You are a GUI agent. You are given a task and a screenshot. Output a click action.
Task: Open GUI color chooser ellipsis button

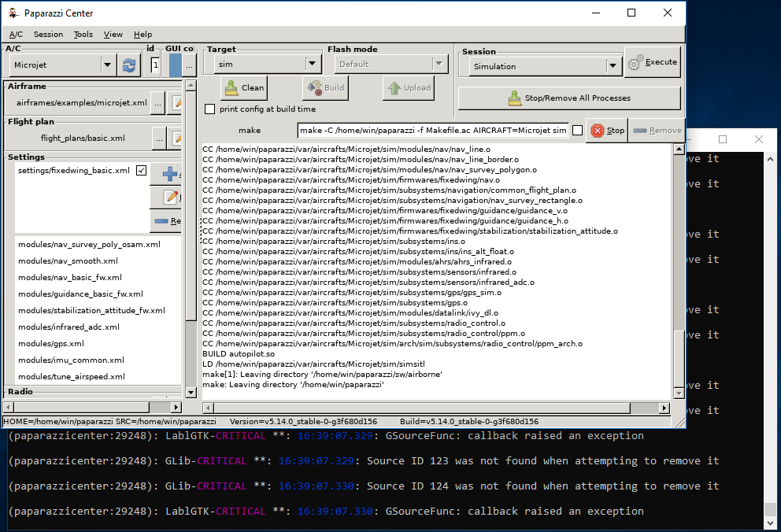pyautogui.click(x=189, y=65)
